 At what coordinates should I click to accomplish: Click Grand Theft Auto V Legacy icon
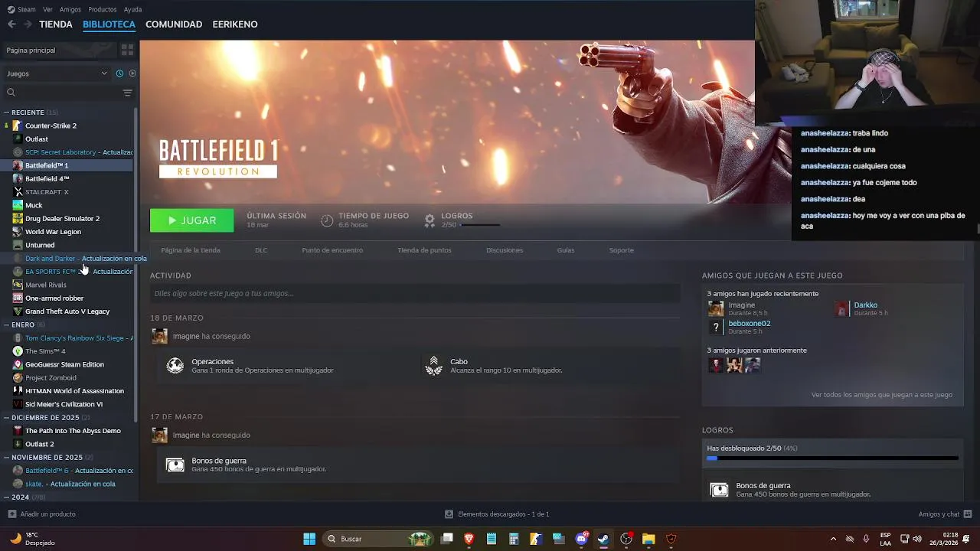pos(18,311)
